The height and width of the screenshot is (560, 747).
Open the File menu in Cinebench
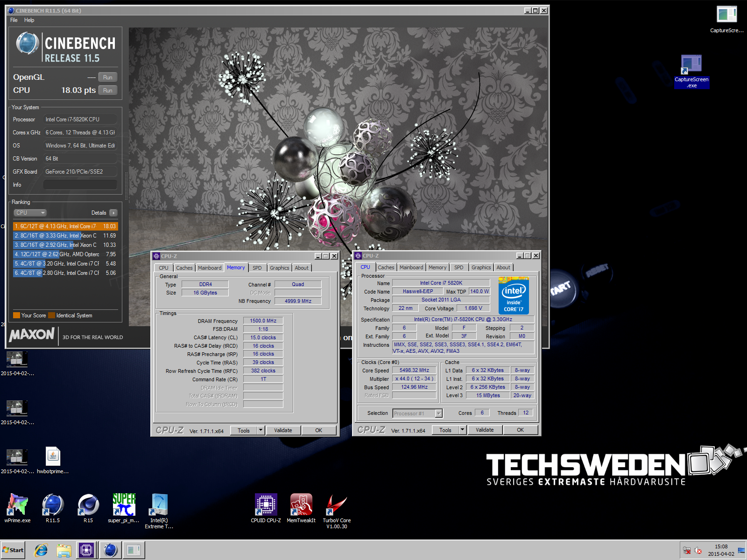point(14,20)
